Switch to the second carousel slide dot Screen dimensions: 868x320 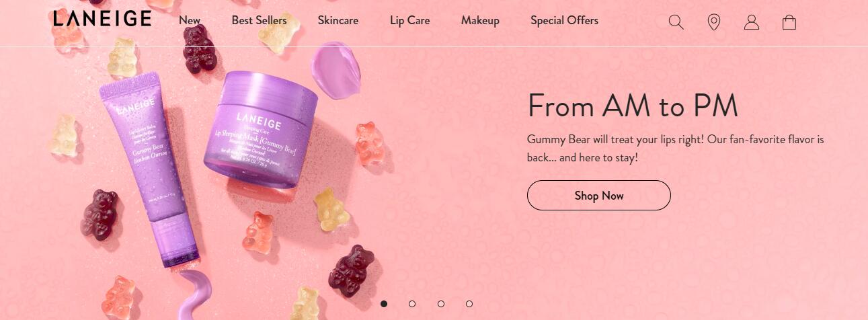(x=412, y=304)
